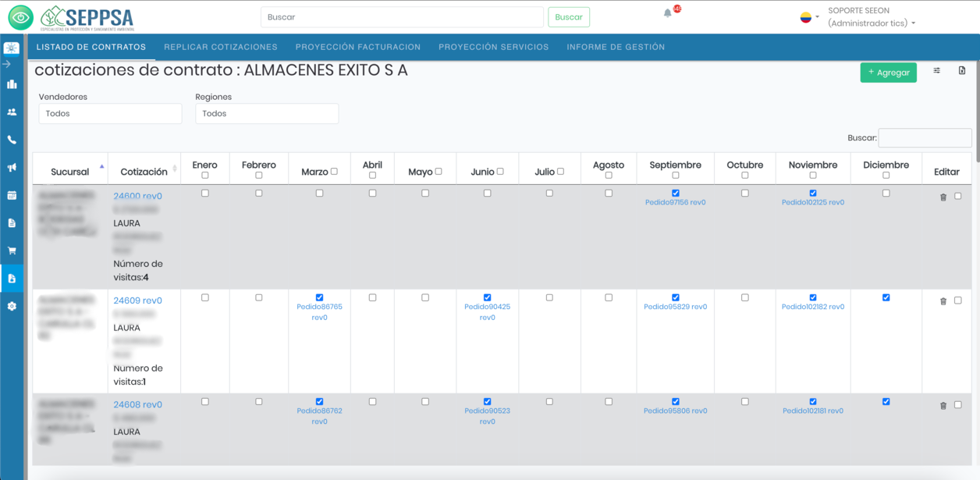
Task: Switch to Replicar Cotizaciones tab
Action: [x=221, y=47]
